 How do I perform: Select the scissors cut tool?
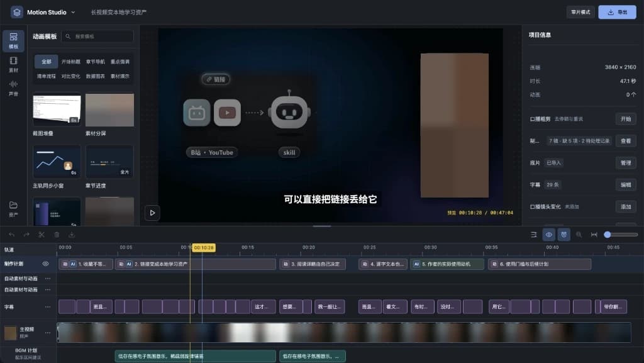(42, 235)
